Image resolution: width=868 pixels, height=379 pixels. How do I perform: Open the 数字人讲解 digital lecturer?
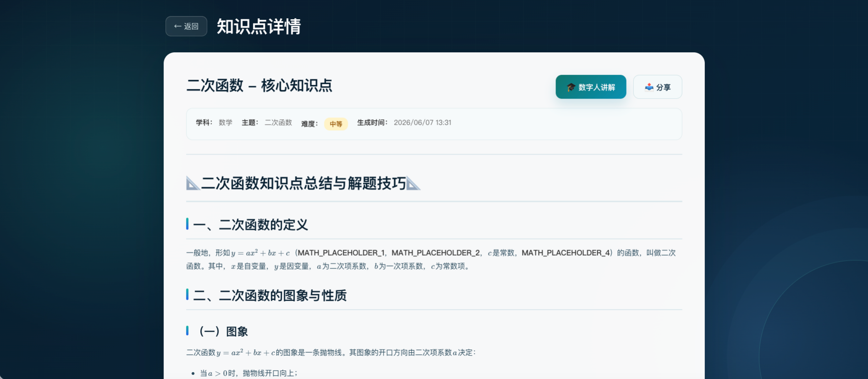[591, 87]
